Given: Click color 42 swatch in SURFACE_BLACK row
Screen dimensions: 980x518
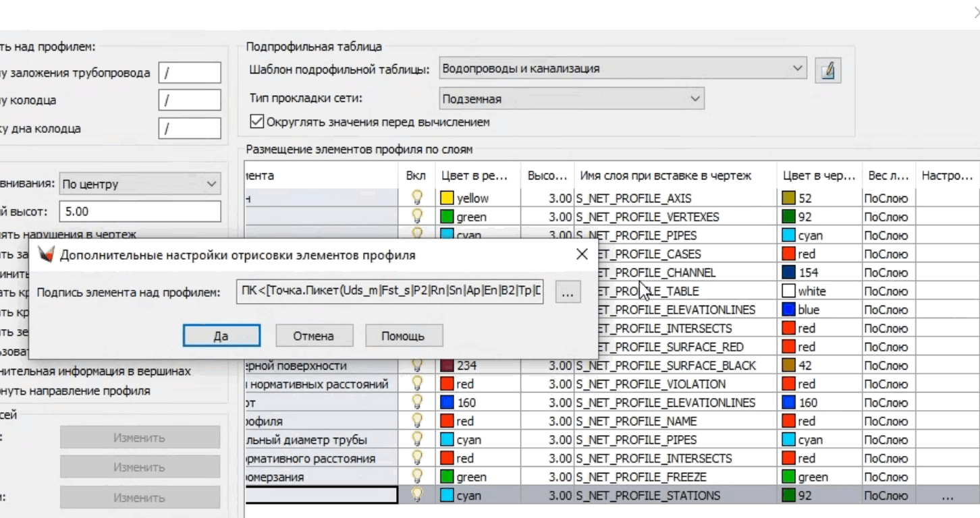Looking at the screenshot, I should point(789,366).
